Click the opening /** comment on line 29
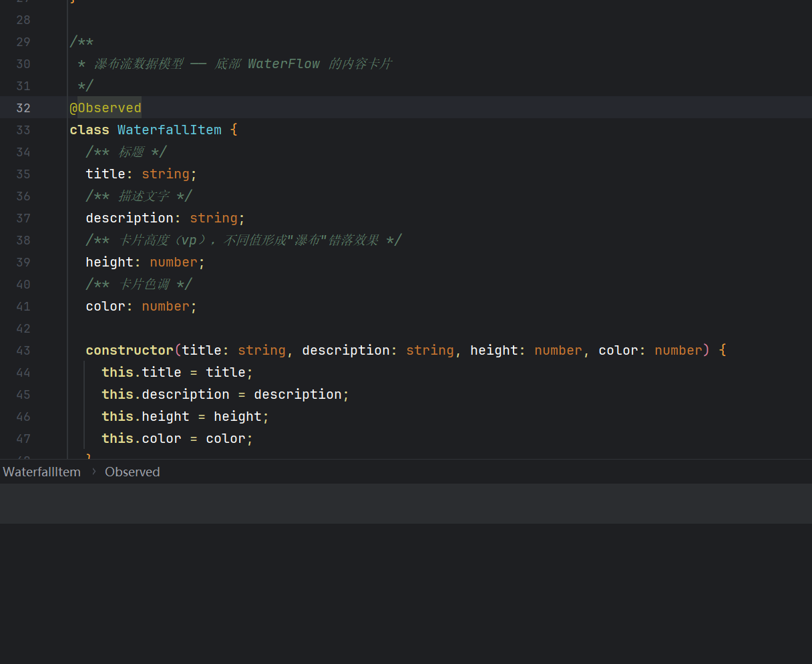 81,41
